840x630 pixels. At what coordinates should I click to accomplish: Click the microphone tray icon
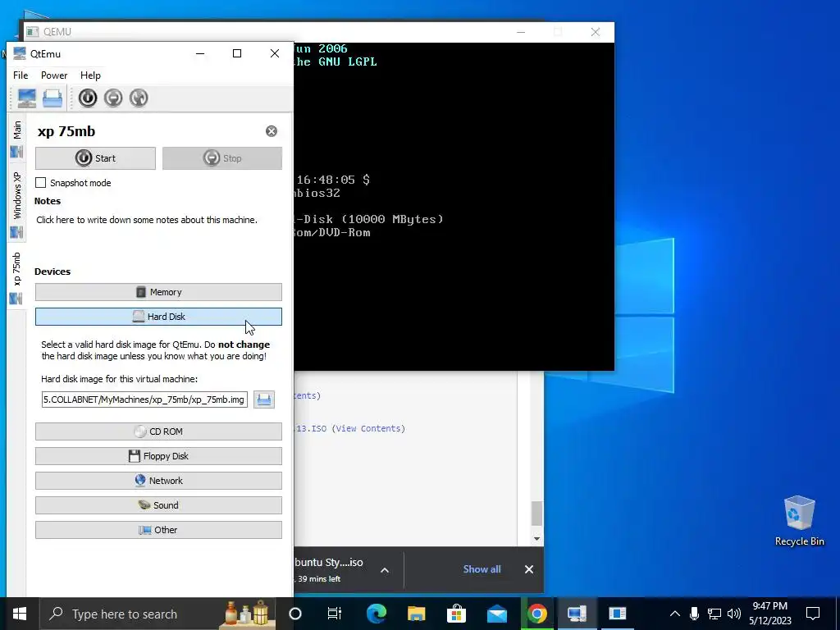(694, 614)
